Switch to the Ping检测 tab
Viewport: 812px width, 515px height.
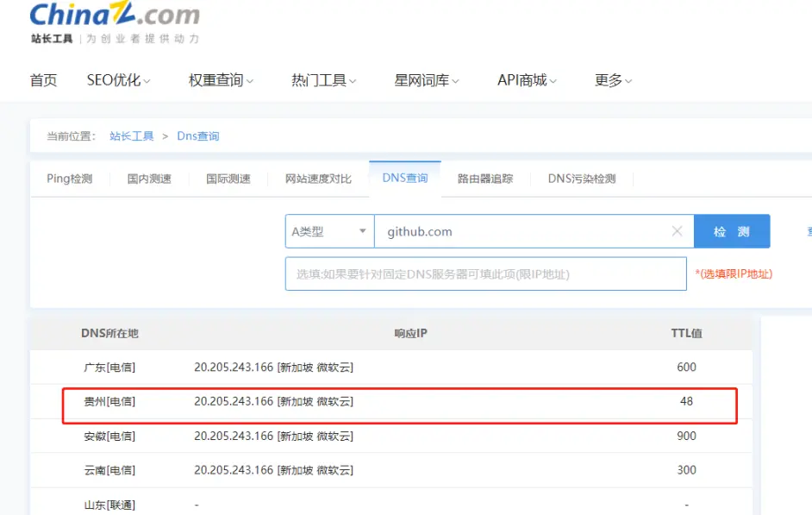click(70, 179)
